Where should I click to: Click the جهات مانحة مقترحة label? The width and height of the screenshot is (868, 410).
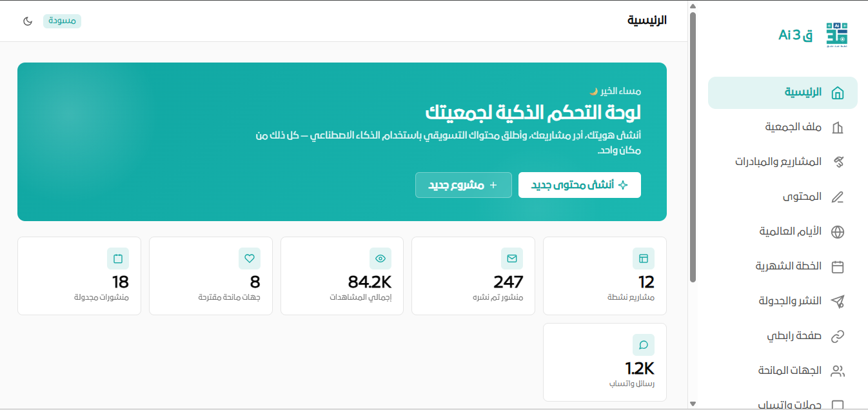click(230, 298)
